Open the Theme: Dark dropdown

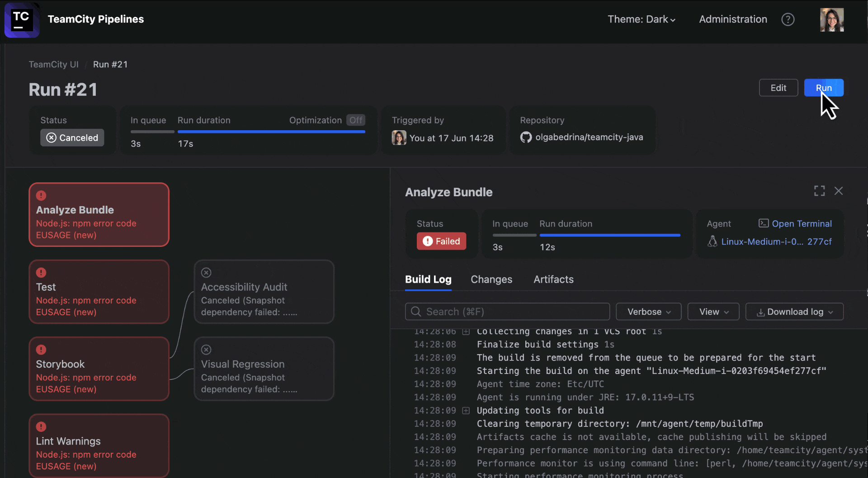tap(641, 19)
